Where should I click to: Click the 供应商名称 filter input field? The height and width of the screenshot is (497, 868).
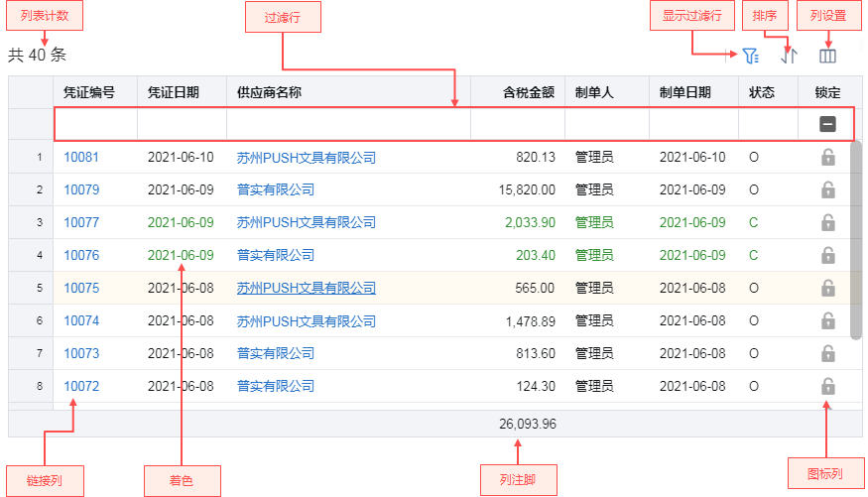(347, 124)
